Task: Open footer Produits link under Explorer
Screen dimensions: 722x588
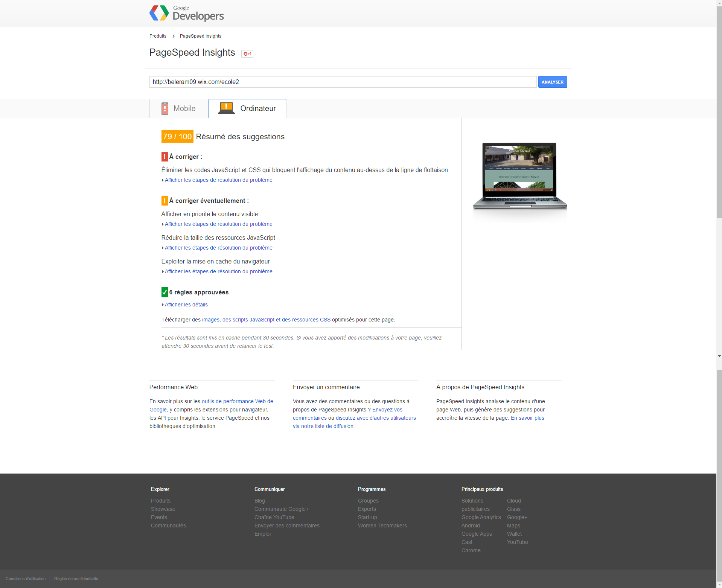Action: coord(161,501)
